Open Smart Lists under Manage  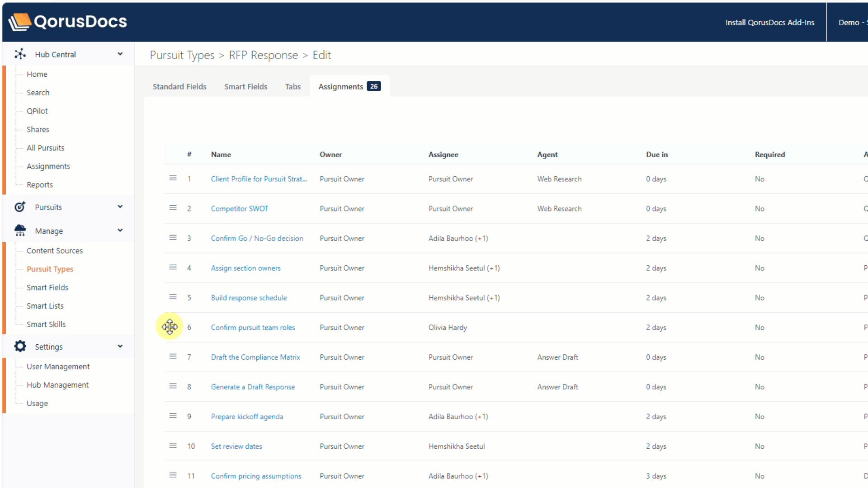click(45, 306)
